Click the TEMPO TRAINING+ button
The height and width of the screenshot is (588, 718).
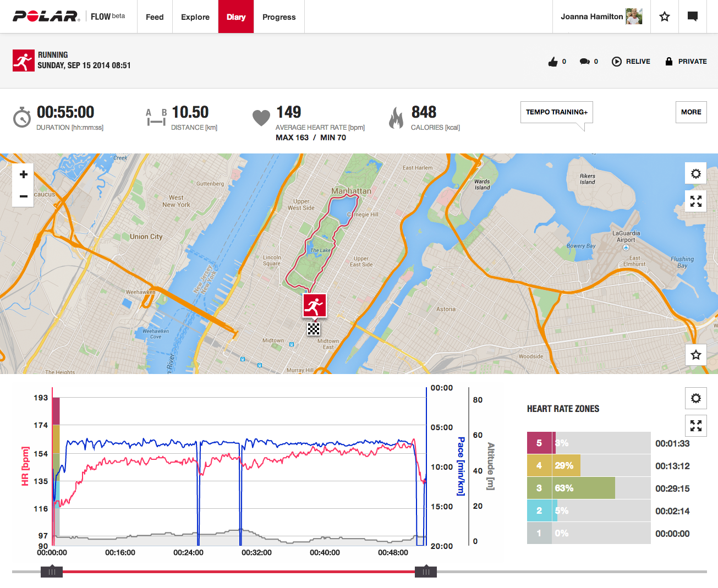click(x=556, y=112)
